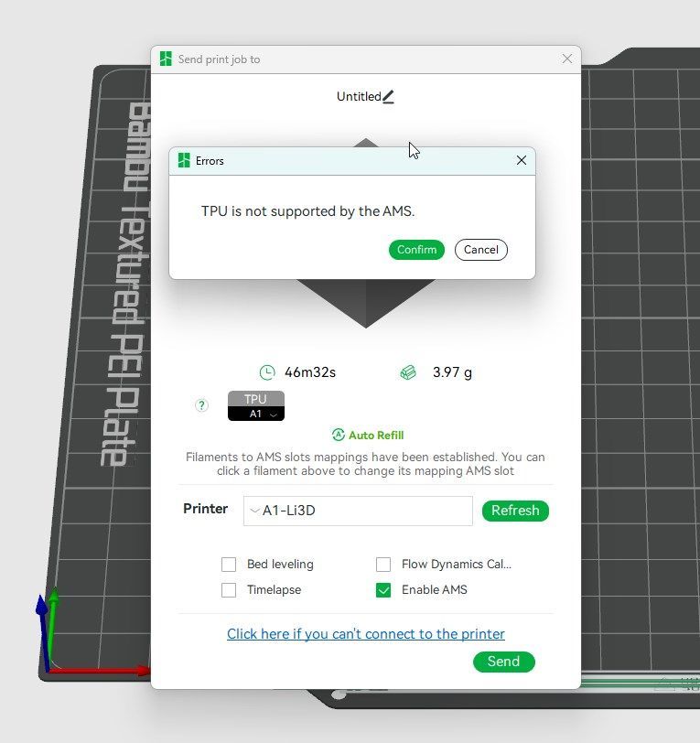Click the filament weight spool icon
Screen dimensions: 700x743
pos(408,372)
